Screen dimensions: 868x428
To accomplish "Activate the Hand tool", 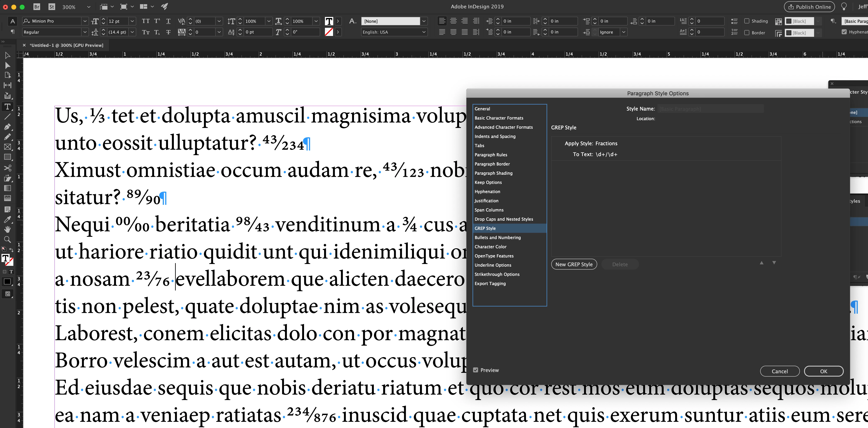I will tap(7, 229).
